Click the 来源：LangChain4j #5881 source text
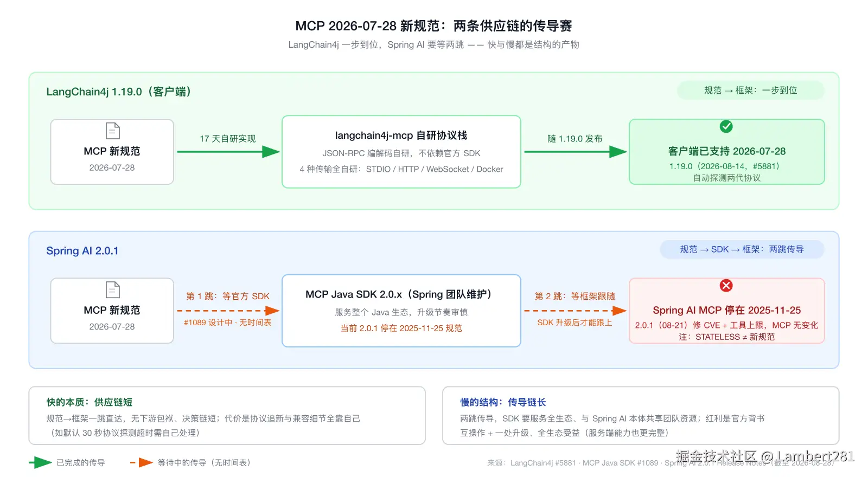 pyautogui.click(x=661, y=463)
